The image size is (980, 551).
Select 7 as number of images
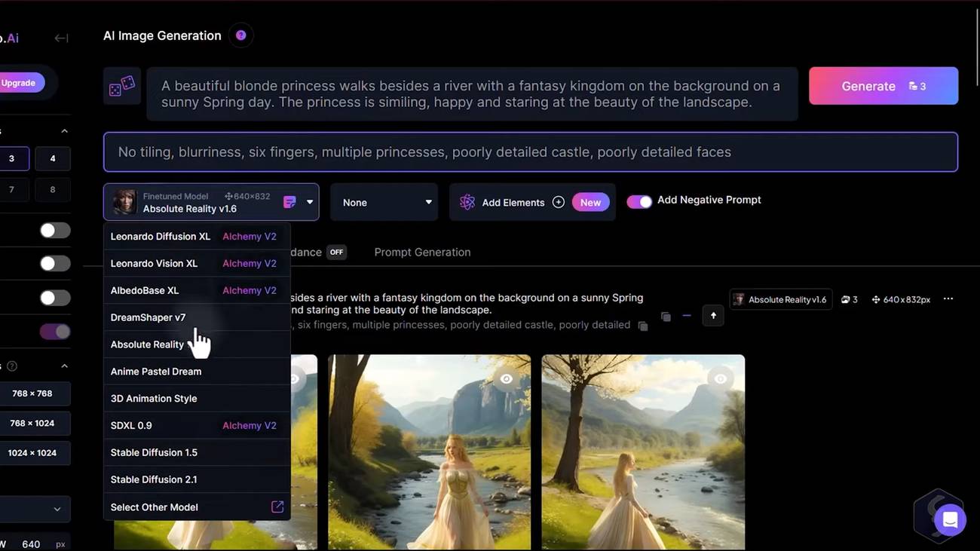click(11, 189)
